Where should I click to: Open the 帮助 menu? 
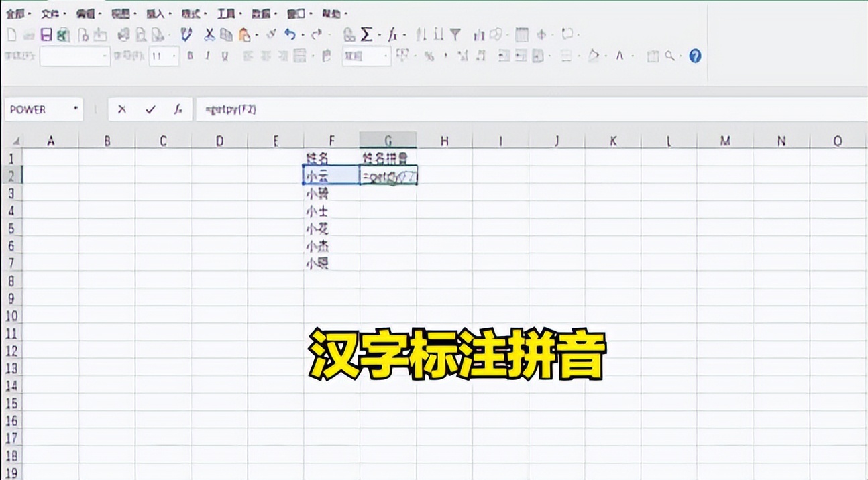click(331, 13)
